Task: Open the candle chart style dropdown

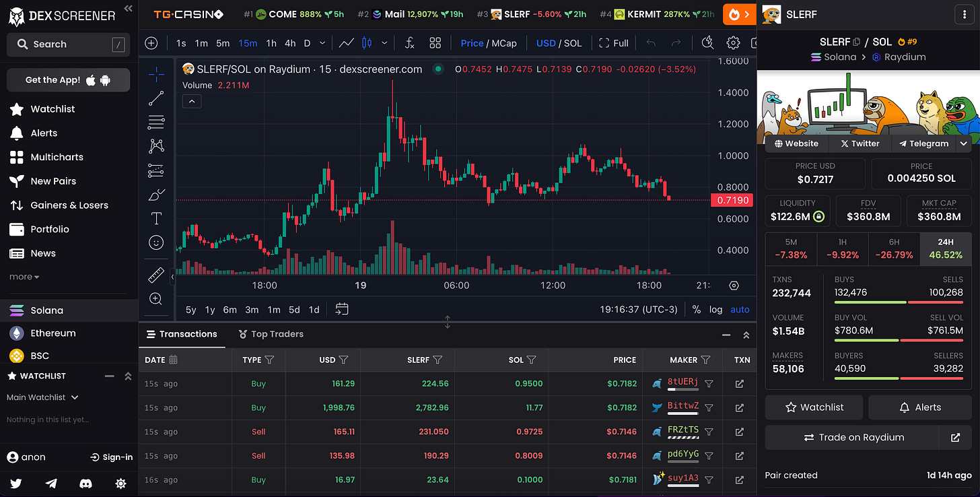Action: (384, 43)
